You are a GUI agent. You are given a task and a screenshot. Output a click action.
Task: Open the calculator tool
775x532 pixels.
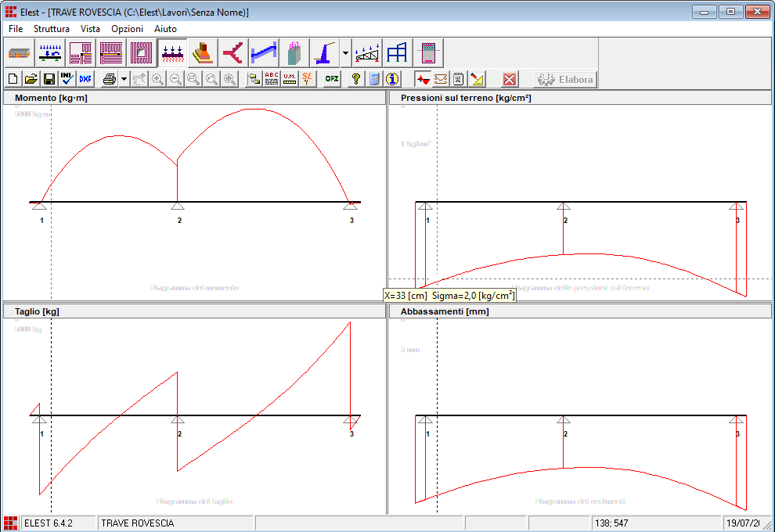(x=374, y=79)
